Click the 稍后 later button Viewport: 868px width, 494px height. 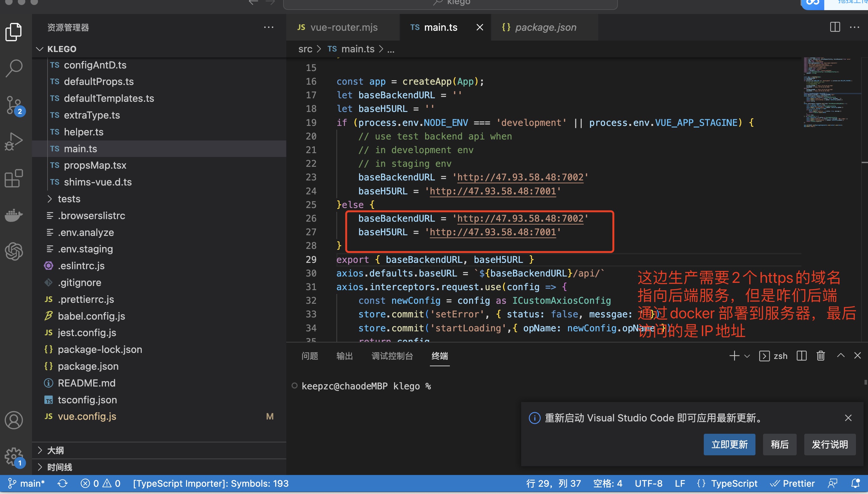coord(780,445)
